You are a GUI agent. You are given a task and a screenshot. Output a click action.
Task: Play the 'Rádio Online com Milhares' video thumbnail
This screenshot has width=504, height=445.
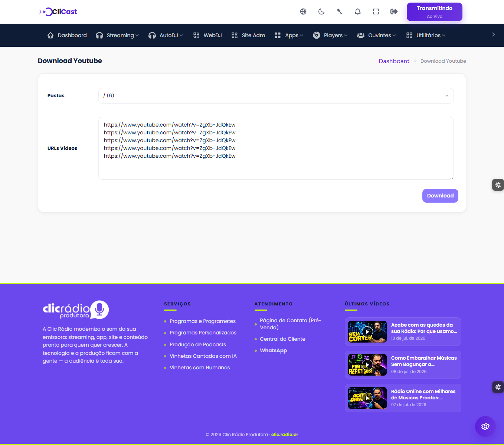tap(367, 398)
